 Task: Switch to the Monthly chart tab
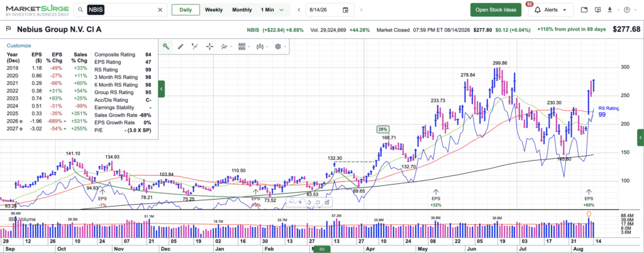point(242,10)
